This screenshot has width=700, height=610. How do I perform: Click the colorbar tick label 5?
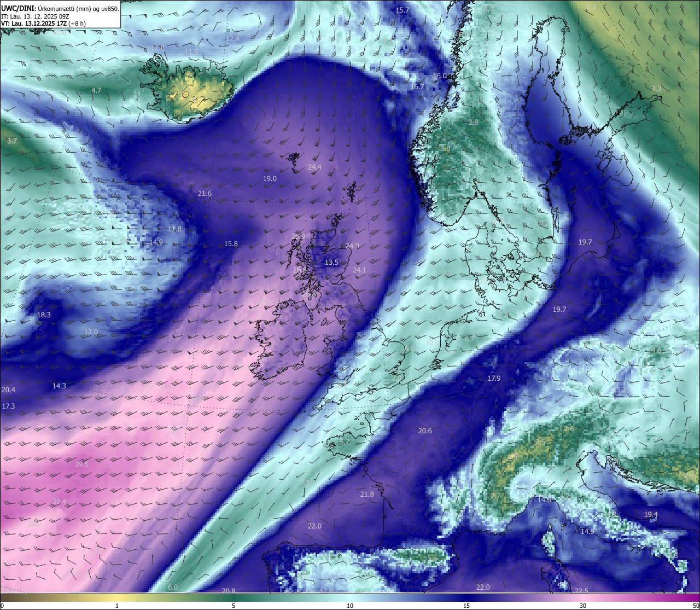[x=234, y=606]
